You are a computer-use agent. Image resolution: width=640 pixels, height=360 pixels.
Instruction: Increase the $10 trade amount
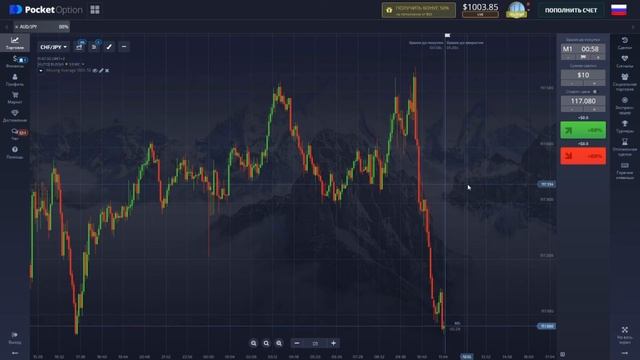tap(594, 83)
